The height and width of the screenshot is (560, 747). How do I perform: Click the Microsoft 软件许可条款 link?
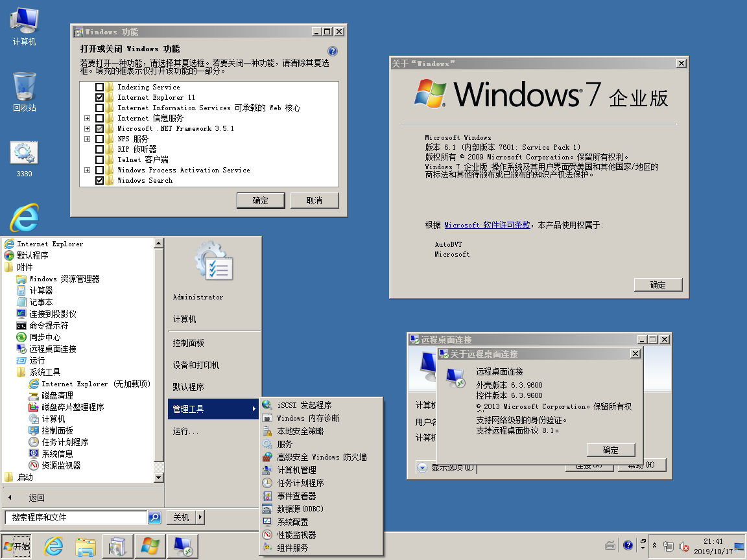486,225
